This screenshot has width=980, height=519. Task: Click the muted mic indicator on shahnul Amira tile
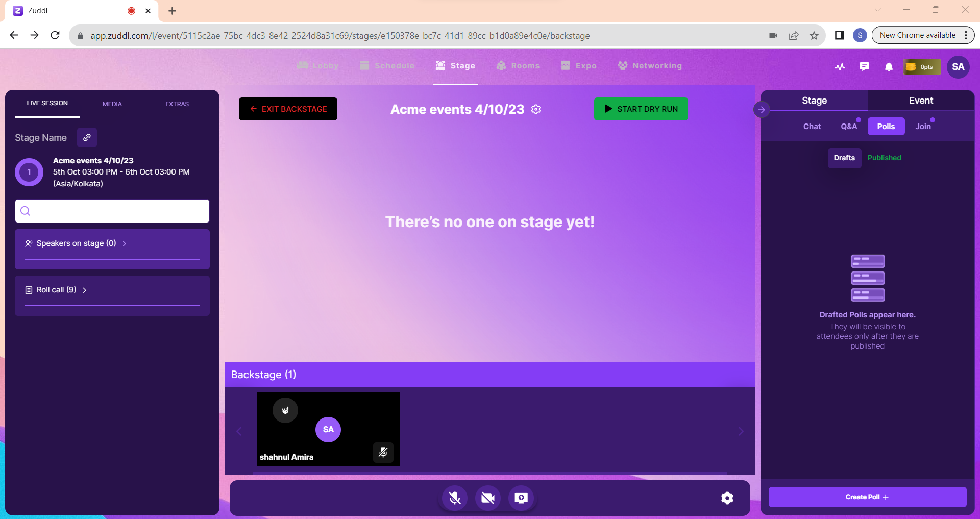click(383, 452)
